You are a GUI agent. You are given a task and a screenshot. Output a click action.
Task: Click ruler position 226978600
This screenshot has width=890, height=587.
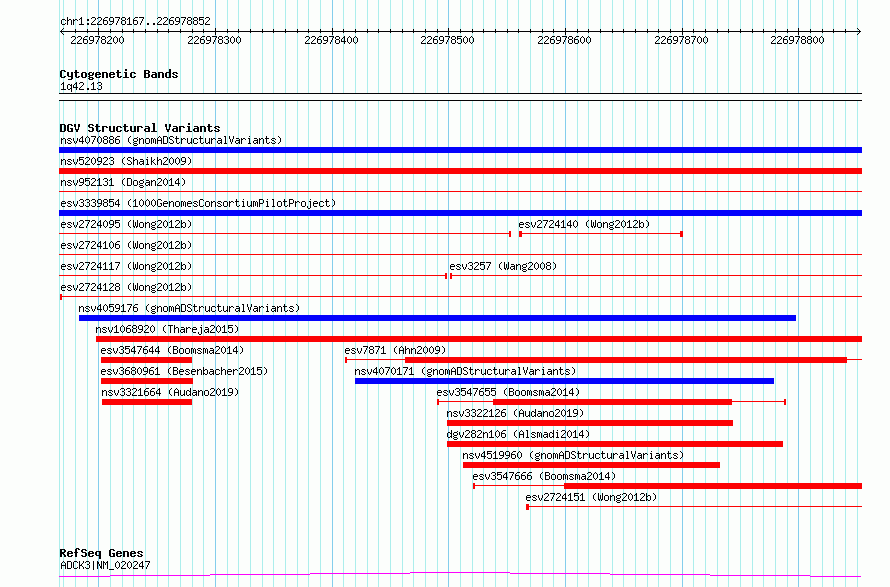point(564,40)
